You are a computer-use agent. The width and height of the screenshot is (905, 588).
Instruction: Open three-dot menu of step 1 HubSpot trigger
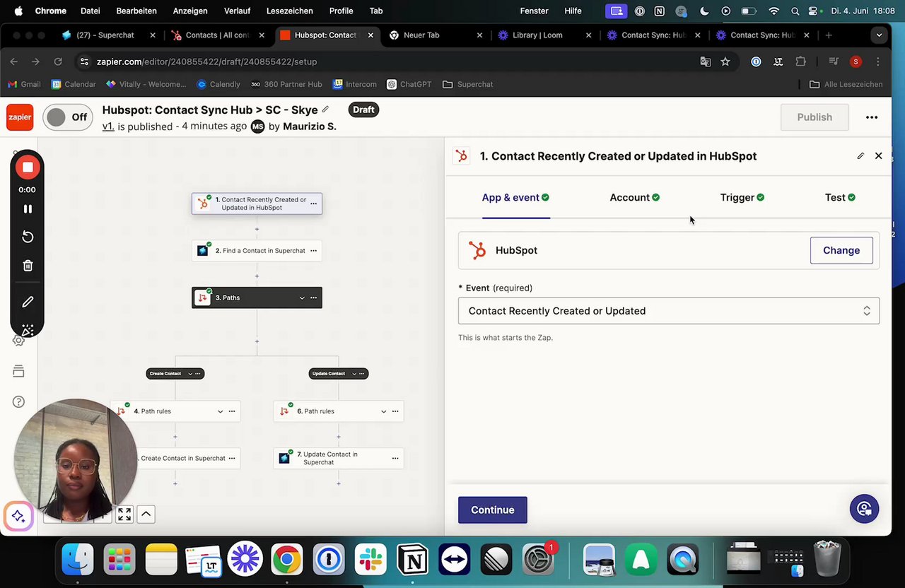(x=313, y=204)
